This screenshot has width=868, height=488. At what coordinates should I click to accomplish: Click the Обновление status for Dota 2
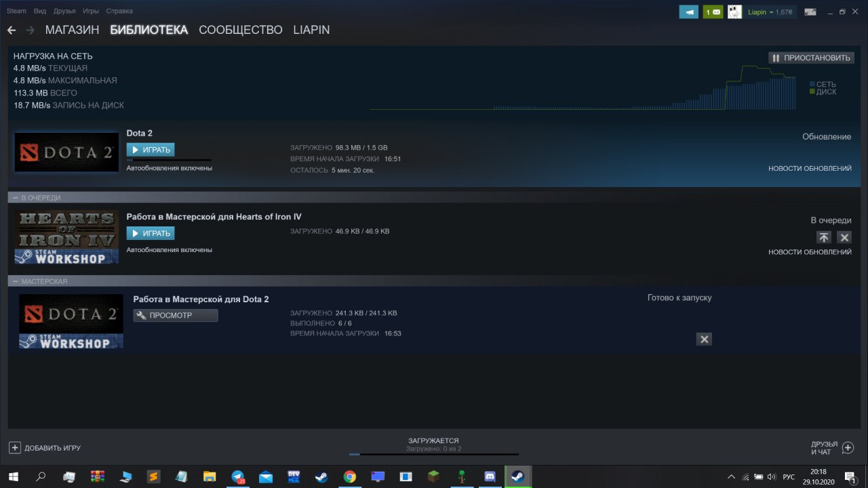pos(827,136)
